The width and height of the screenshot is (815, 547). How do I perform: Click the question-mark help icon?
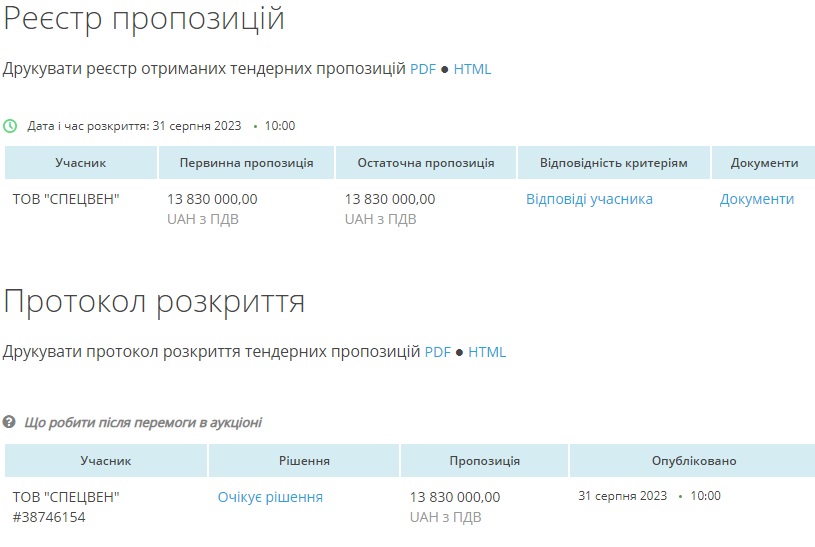[x=10, y=423]
